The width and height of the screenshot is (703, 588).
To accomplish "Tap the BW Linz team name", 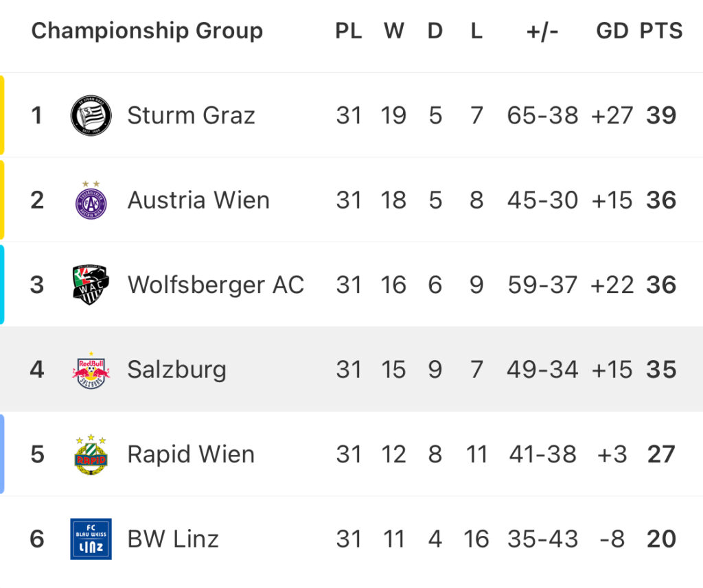I will (x=173, y=539).
